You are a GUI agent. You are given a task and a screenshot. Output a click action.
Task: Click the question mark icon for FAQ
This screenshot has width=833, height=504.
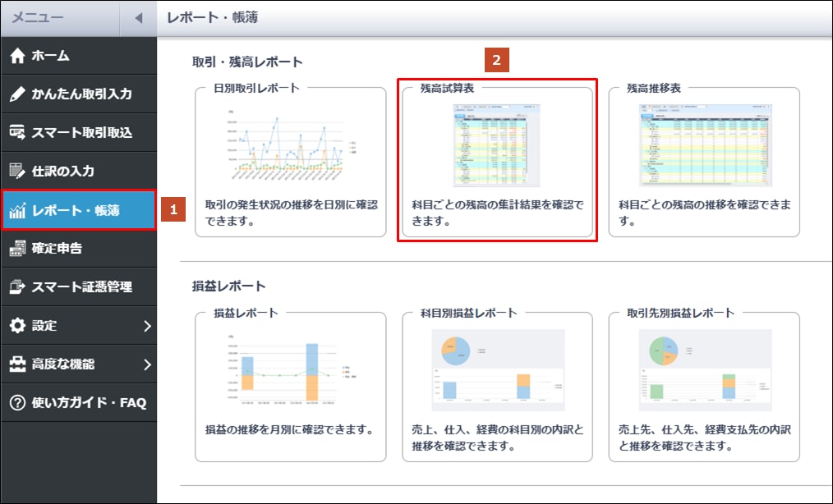click(17, 402)
